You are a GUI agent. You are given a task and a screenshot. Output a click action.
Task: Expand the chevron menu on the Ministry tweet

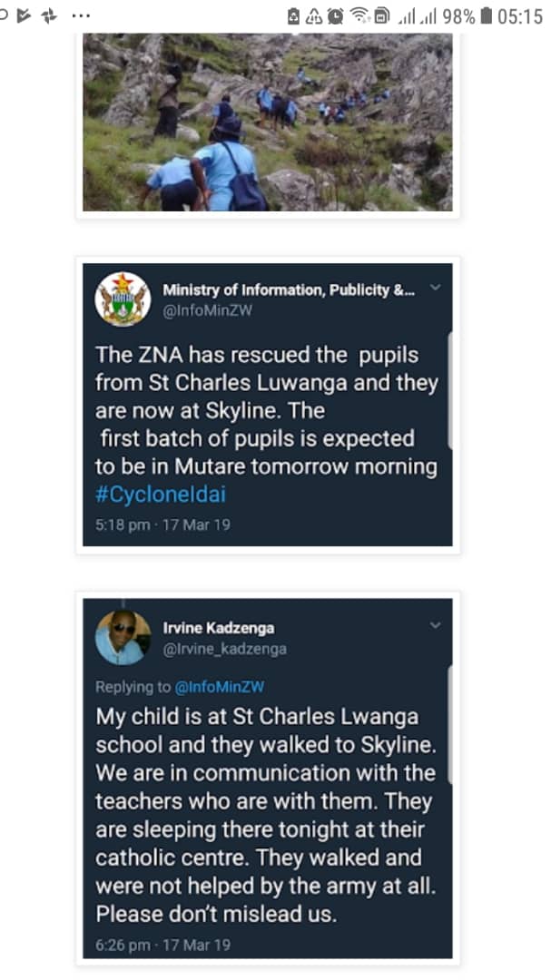coord(436,288)
